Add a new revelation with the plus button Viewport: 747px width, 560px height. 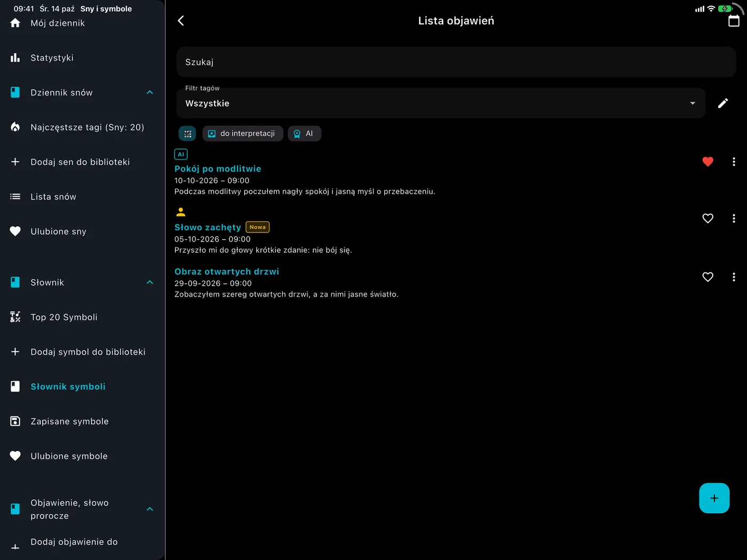tap(714, 498)
